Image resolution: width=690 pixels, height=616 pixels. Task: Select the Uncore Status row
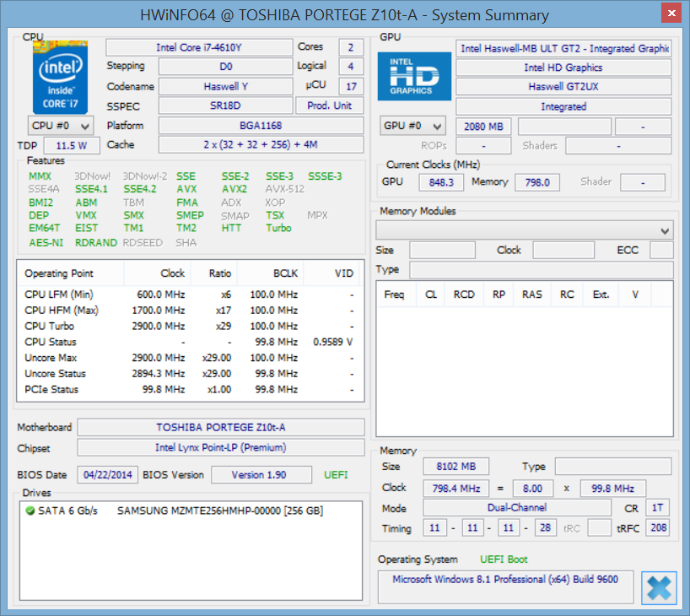190,373
